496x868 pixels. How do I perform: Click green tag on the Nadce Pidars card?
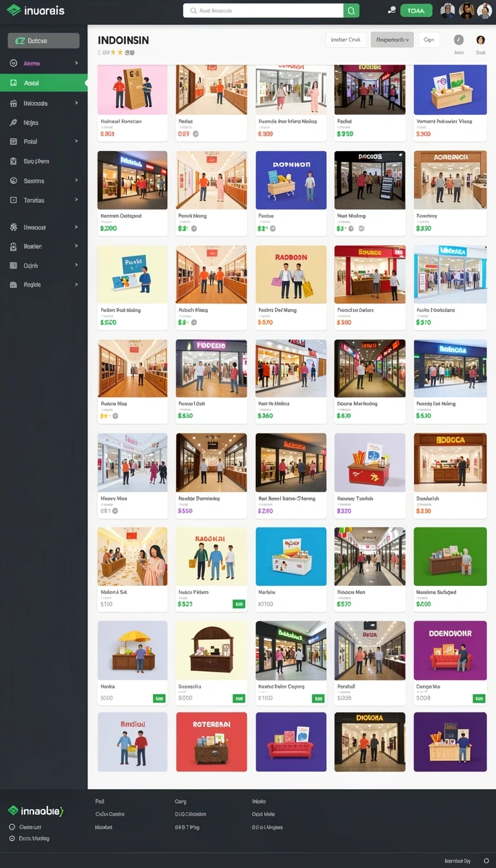click(x=239, y=604)
